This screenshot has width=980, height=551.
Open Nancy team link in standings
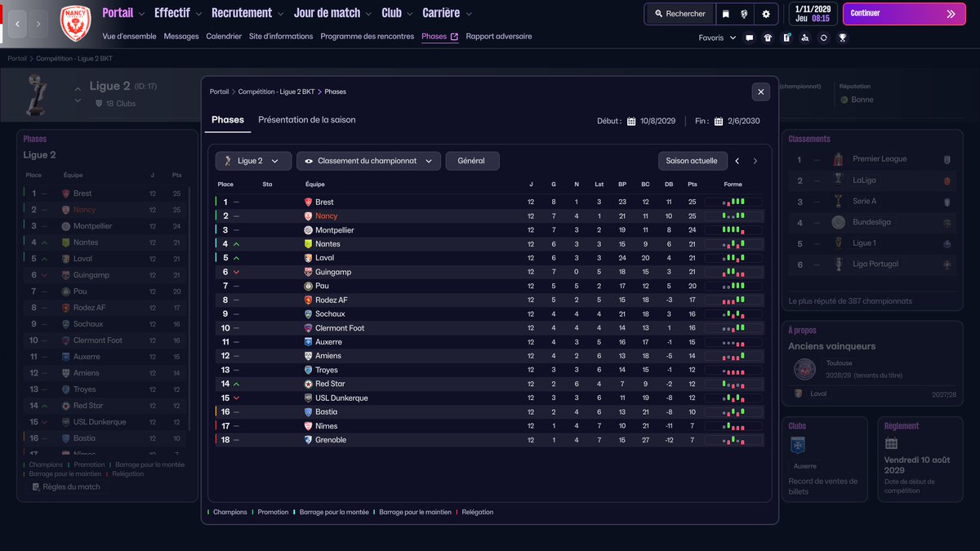coord(326,216)
